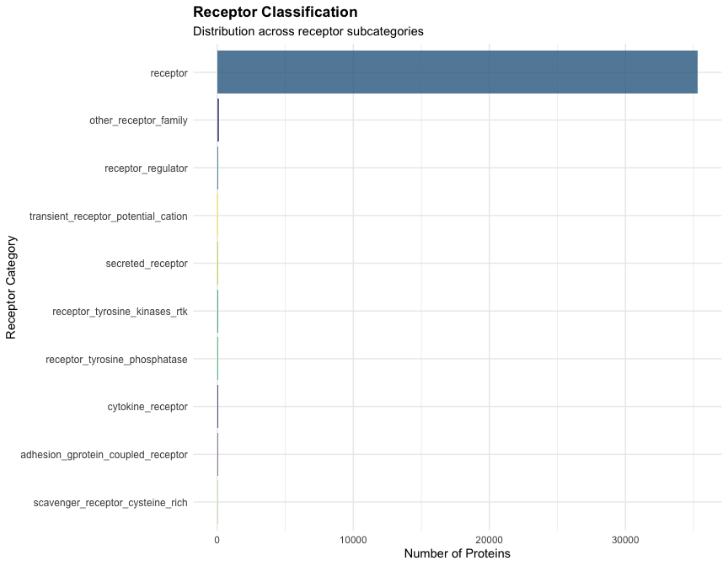Click the 'receptor_tyrosine_kinases_rtk' label
Screen dimensions: 728x566
[120, 312]
